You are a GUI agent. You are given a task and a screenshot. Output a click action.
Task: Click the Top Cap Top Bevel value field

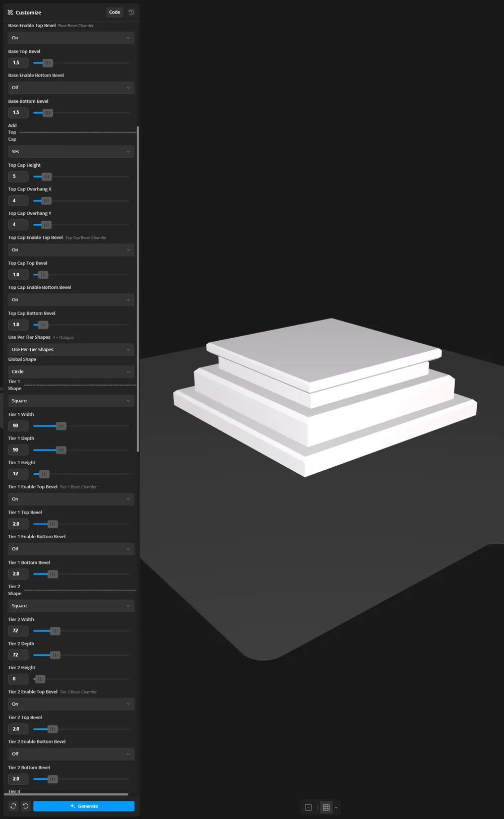coord(18,275)
